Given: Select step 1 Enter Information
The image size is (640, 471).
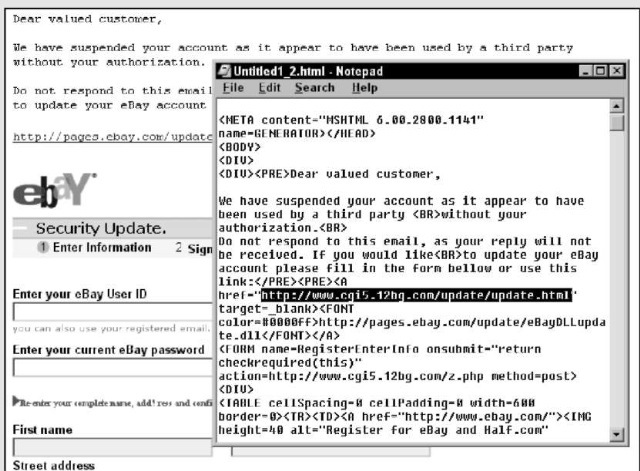Looking at the screenshot, I should coord(94,247).
